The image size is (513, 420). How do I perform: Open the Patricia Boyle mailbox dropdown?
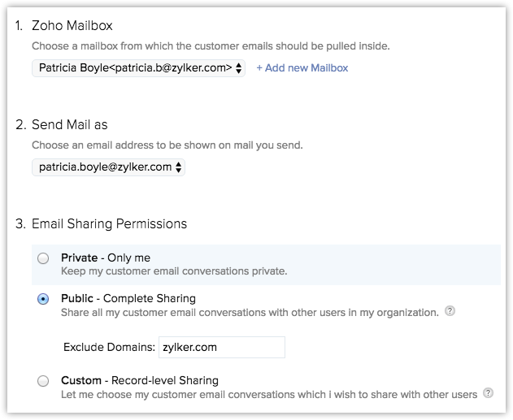pyautogui.click(x=139, y=68)
